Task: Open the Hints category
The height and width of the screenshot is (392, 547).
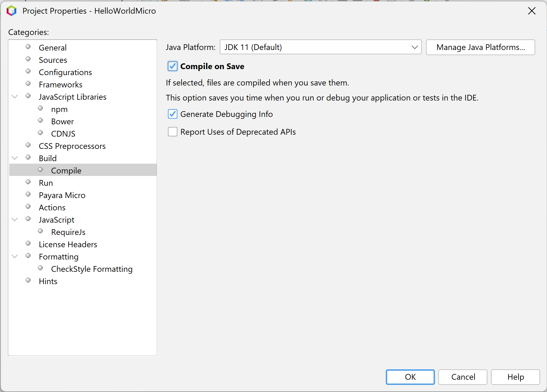Action: point(48,281)
